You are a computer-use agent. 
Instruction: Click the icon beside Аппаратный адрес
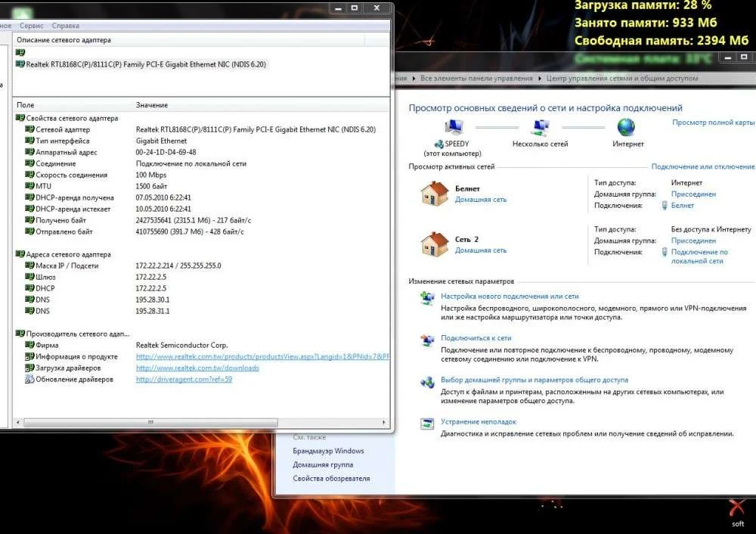[30, 152]
